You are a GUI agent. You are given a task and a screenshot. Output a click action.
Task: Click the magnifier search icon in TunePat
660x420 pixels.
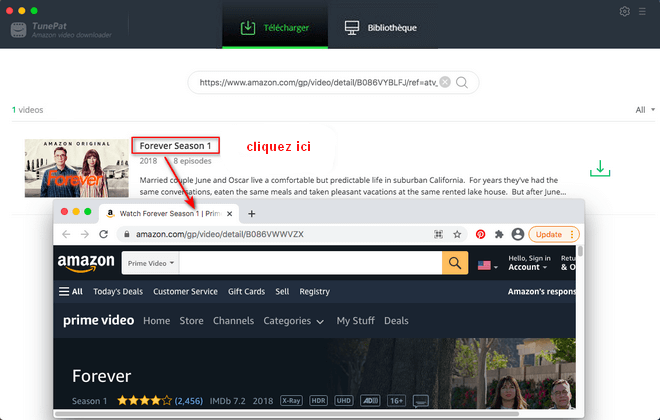[x=462, y=82]
